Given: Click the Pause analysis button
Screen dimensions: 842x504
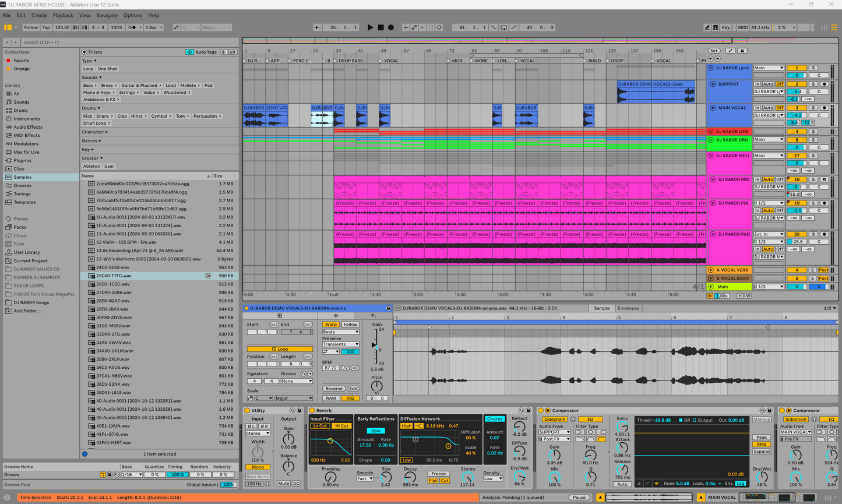Looking at the screenshot, I should click(579, 498).
